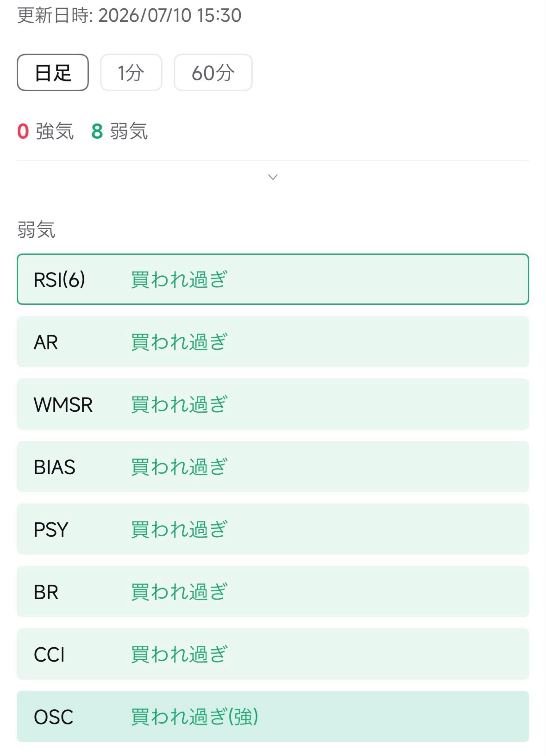This screenshot has width=546, height=756.
Task: Select the PSY indicator row
Action: click(273, 529)
